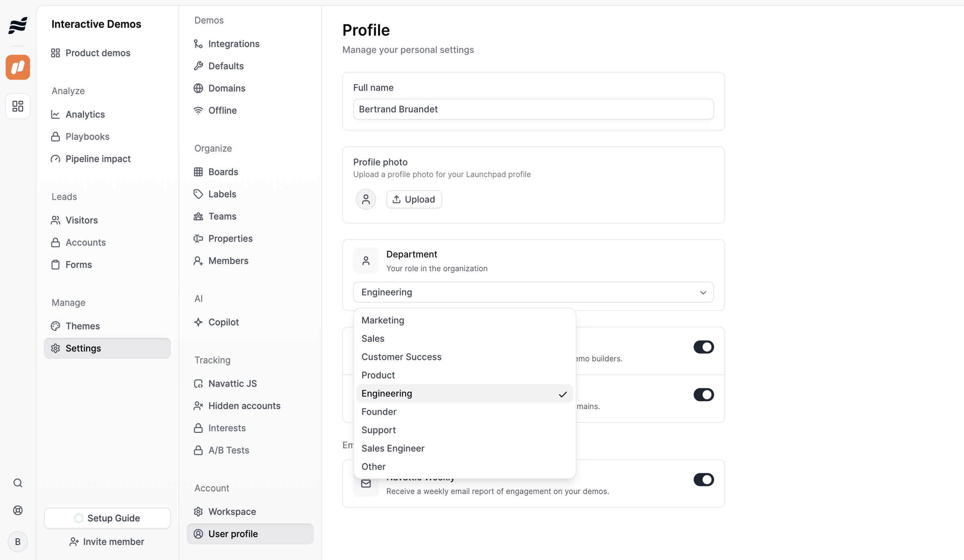Click the Full name input field
The height and width of the screenshot is (560, 964).
click(x=533, y=109)
